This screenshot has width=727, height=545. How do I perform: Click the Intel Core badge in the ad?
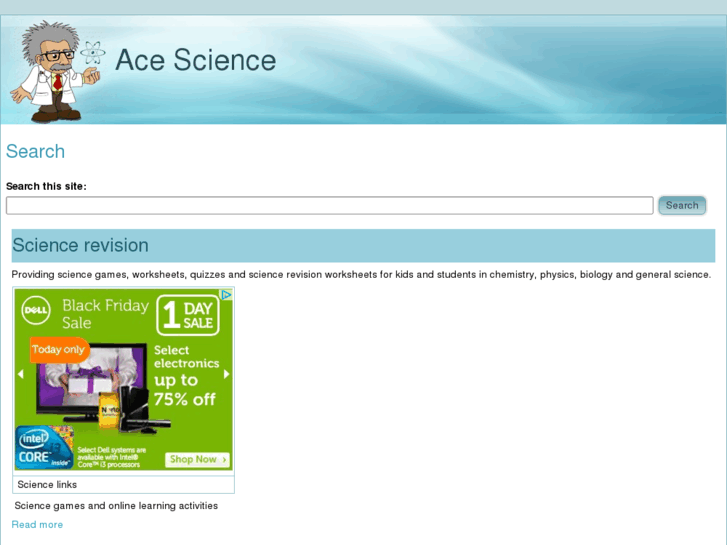pos(44,447)
